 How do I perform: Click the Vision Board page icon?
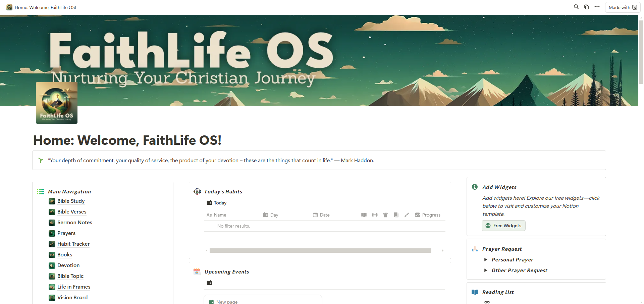[52, 298]
